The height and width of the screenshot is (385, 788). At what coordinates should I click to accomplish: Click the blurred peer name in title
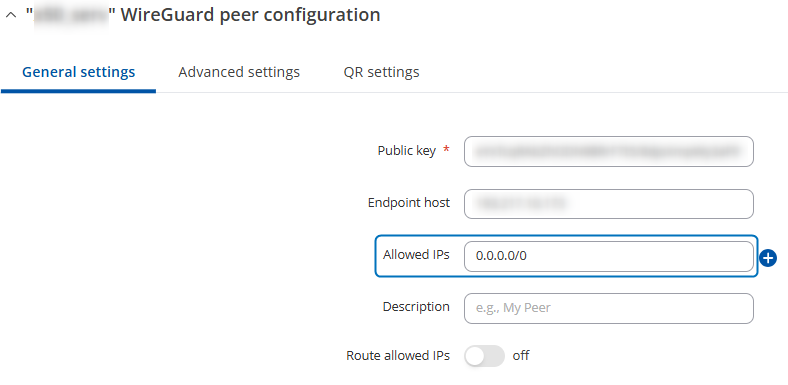pos(71,16)
